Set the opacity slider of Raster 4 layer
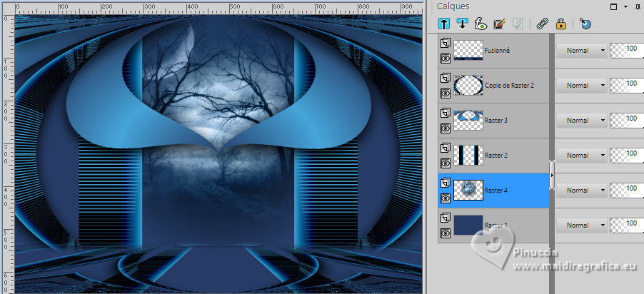The width and height of the screenshot is (644, 294). (627, 190)
